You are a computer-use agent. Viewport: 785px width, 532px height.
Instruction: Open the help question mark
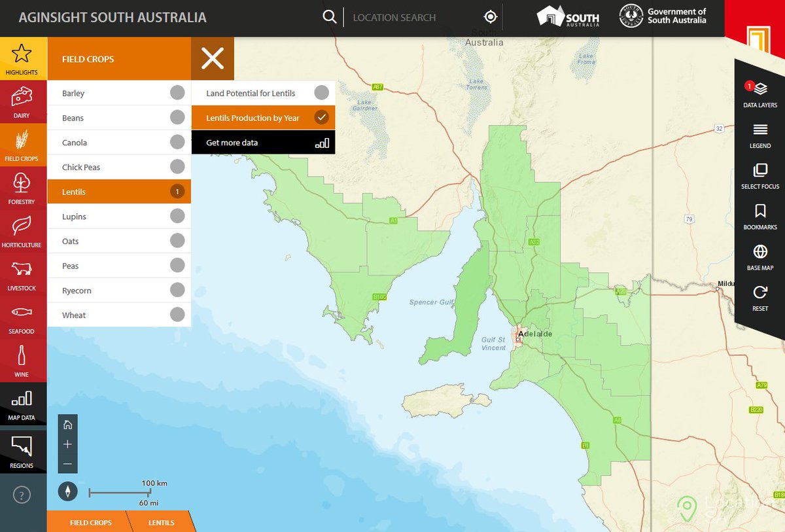pyautogui.click(x=22, y=495)
